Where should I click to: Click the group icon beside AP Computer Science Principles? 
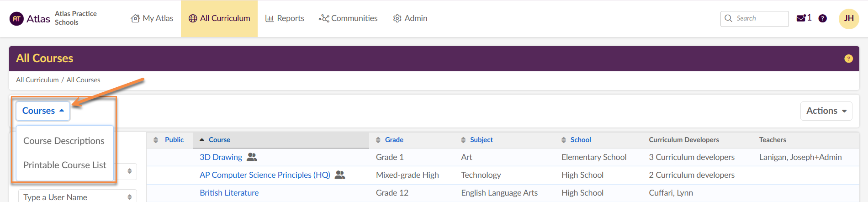coord(340,175)
